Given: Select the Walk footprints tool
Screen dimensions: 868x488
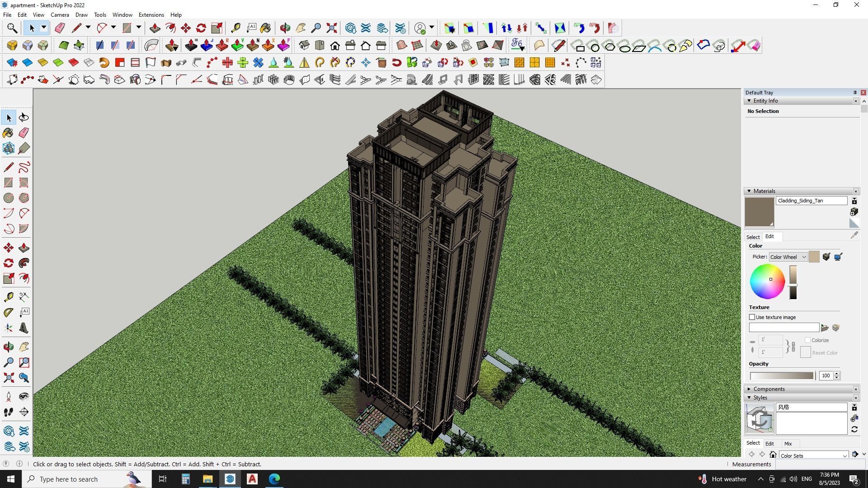Looking at the screenshot, I should (8, 412).
